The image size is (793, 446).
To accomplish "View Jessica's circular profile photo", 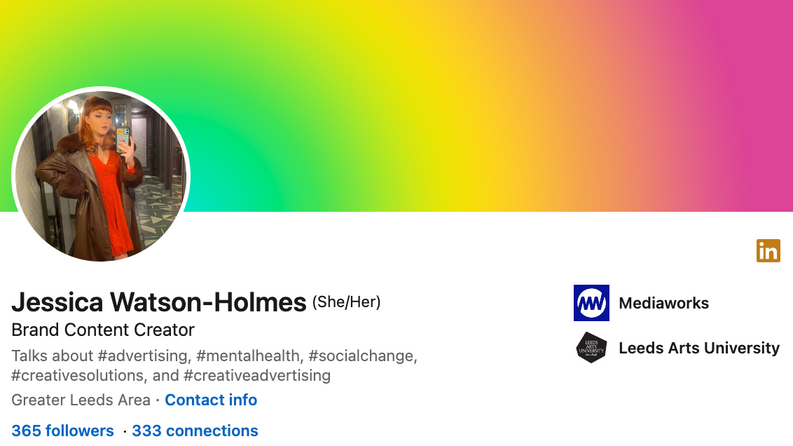I will pyautogui.click(x=101, y=175).
